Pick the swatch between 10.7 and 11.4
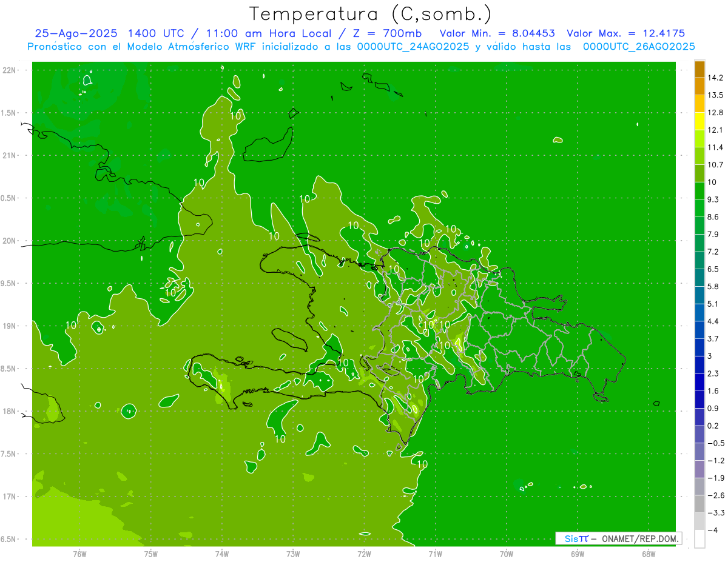The image size is (728, 562). point(699,156)
